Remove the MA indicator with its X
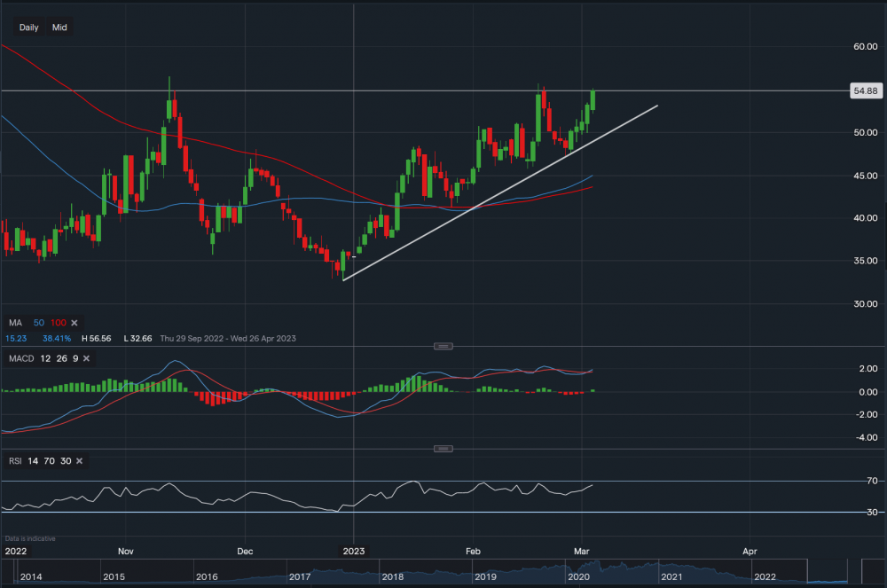887x588 pixels. coord(75,323)
